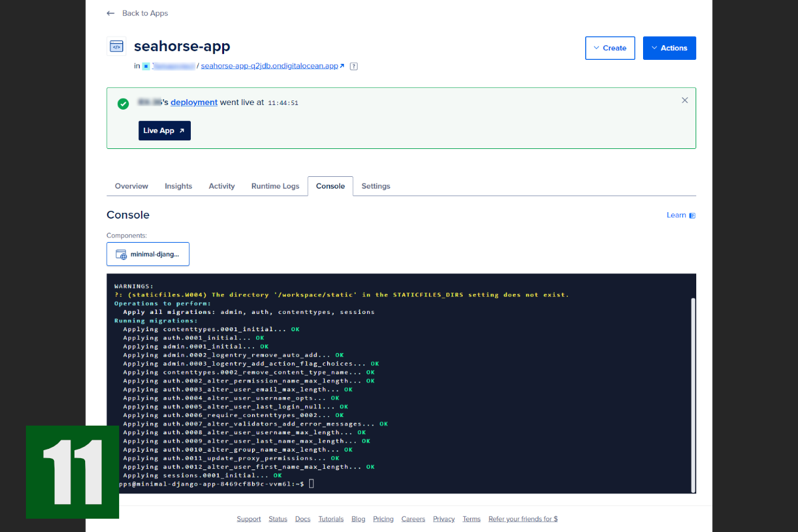Switch to the Insights tab

click(178, 186)
